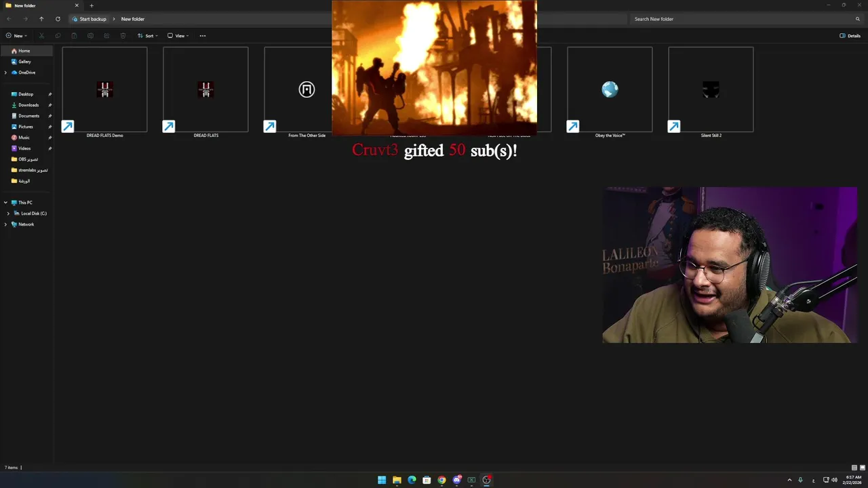
Task: Add a new tab with plus button
Action: point(92,5)
